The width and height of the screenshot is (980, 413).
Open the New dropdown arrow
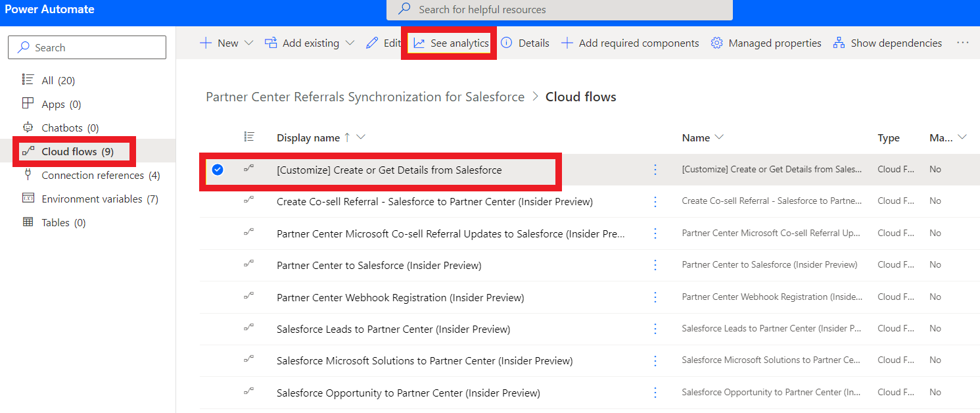tap(248, 43)
